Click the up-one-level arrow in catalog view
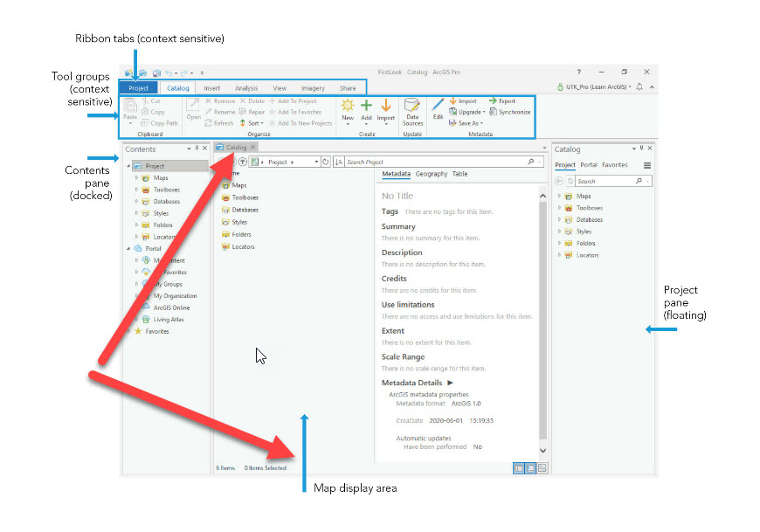The image size is (760, 532). click(243, 162)
